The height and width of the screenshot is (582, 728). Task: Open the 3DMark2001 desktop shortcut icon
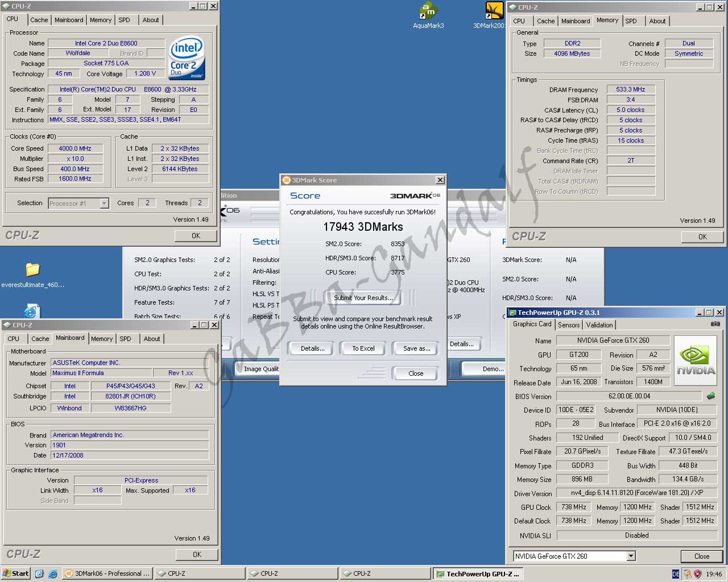click(494, 15)
